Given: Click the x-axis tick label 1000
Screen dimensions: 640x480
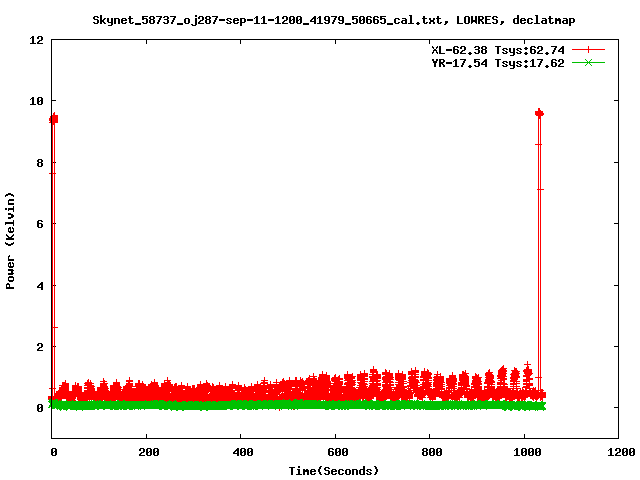Looking at the screenshot, I should click(x=526, y=452).
